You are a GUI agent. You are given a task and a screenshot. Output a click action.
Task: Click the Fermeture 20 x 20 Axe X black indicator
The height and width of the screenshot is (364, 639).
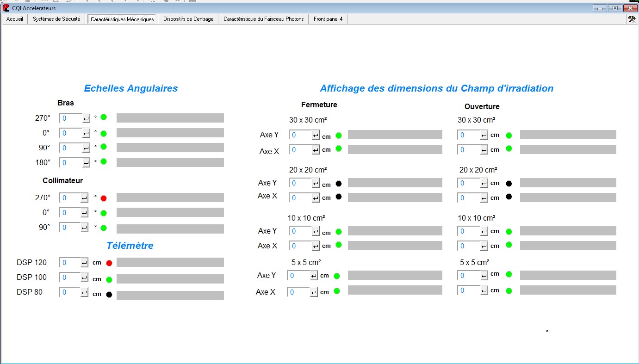tap(339, 197)
